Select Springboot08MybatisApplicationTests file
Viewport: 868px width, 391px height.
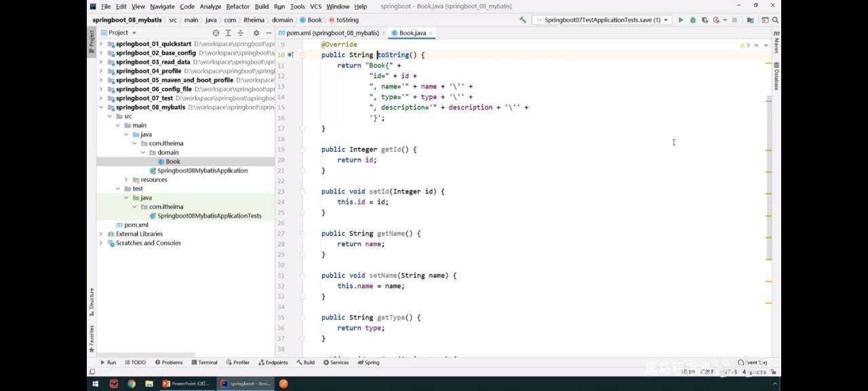coord(205,216)
